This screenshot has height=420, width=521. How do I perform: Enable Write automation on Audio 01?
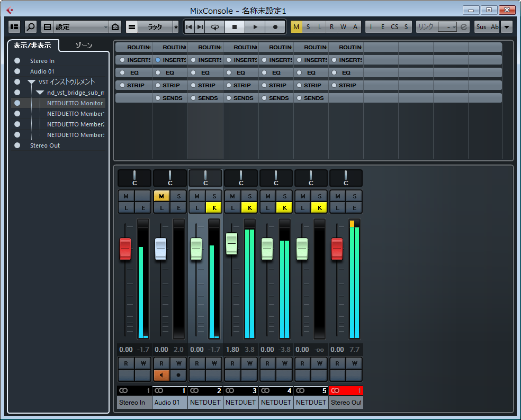pyautogui.click(x=178, y=363)
